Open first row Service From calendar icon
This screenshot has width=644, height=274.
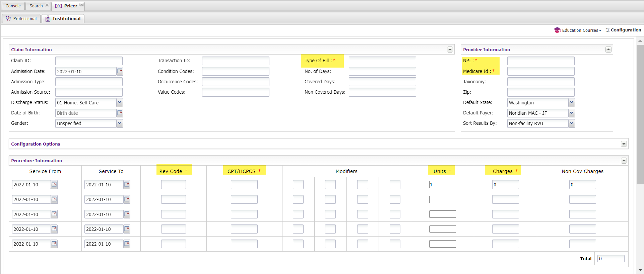coord(54,185)
